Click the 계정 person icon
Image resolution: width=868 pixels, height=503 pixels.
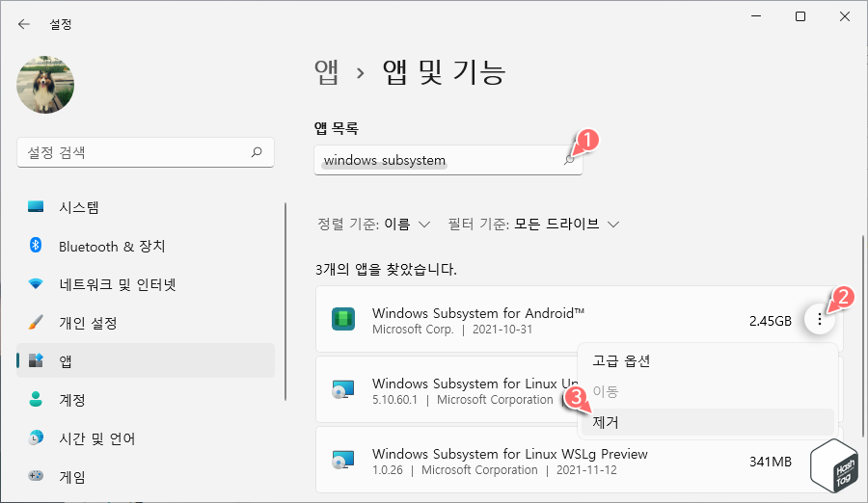coord(36,399)
